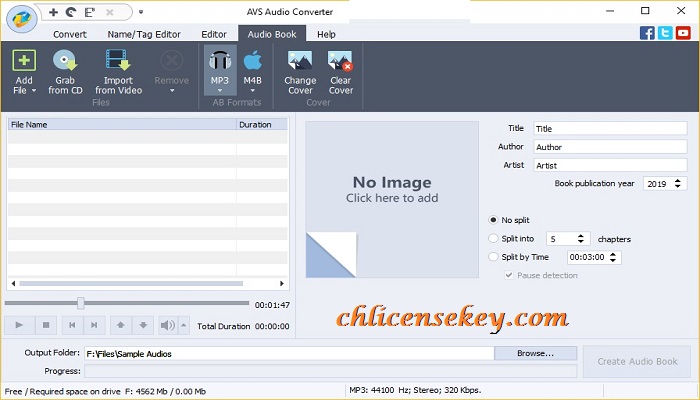Select the Split into chapters option

tap(493, 238)
